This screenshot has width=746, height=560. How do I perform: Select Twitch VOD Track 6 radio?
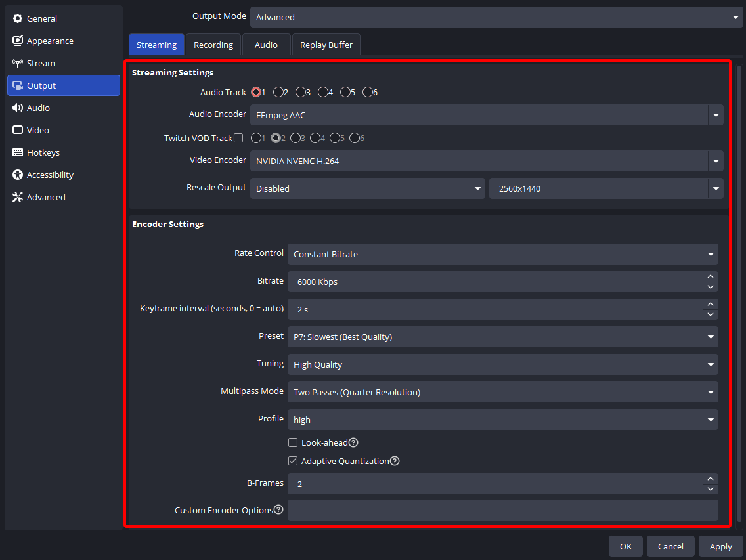[355, 138]
